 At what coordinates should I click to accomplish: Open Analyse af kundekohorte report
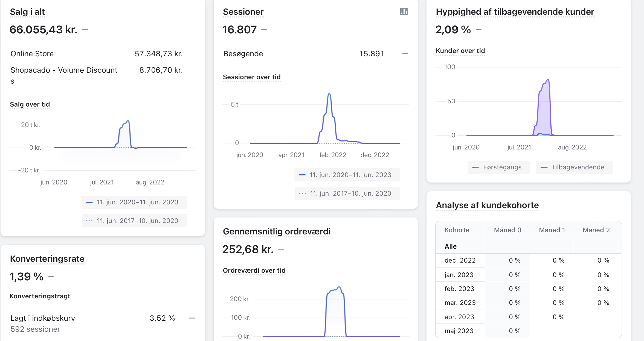(487, 205)
